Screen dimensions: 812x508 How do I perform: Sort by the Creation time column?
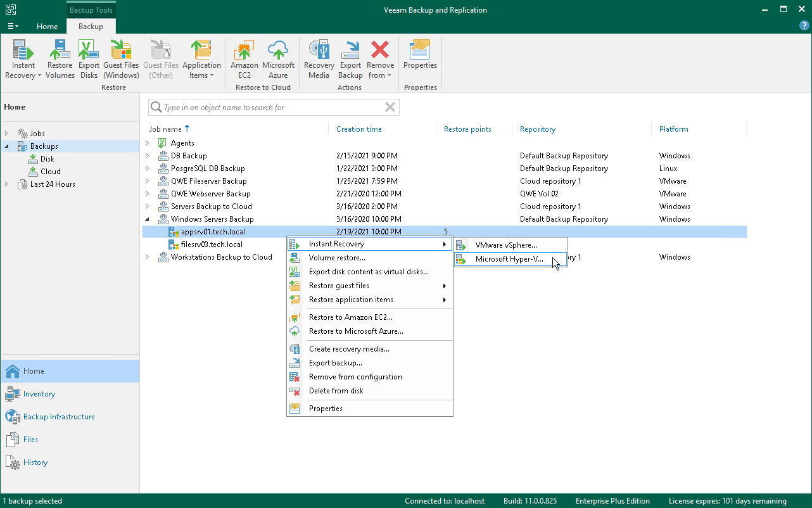[359, 129]
